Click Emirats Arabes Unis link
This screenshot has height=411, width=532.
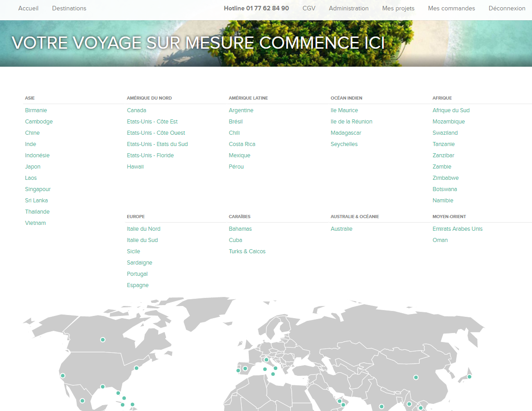tap(457, 228)
